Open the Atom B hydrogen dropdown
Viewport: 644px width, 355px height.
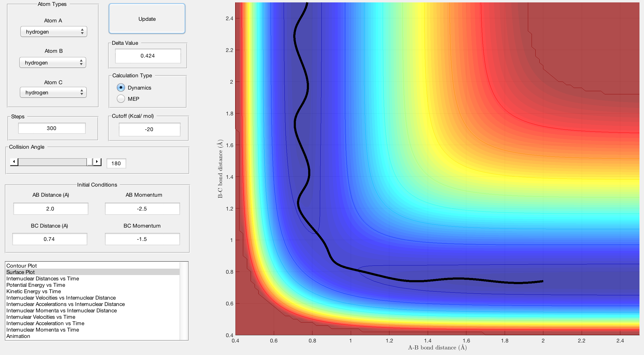[53, 63]
